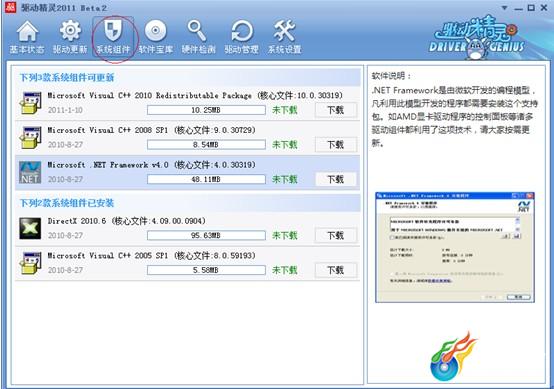Viewport: 554px width, 389px height.
Task: Open the 软件宝库 disc icon
Action: (x=155, y=37)
